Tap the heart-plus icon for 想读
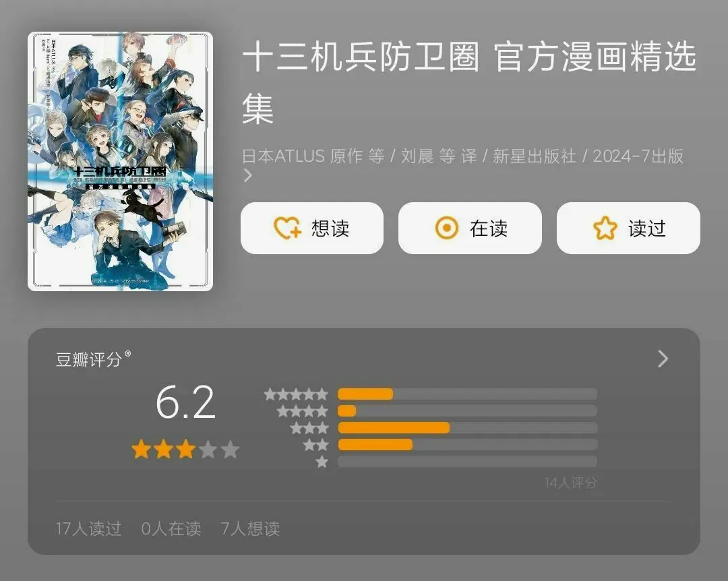The width and height of the screenshot is (728, 581). [288, 228]
